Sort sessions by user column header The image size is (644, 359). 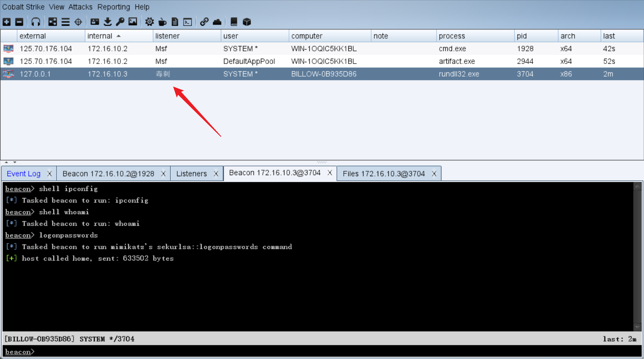[x=255, y=36]
